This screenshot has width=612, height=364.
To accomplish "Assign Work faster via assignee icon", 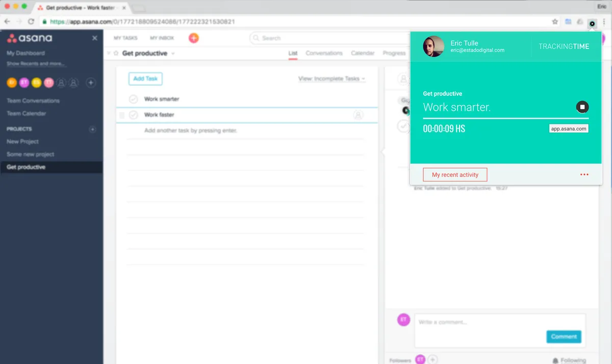I will coord(358,115).
